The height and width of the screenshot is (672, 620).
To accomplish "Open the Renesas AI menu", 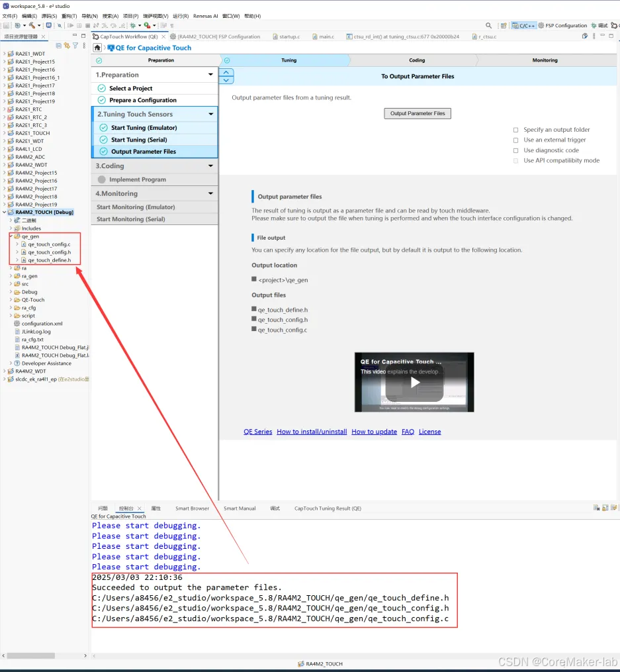I will (x=206, y=16).
